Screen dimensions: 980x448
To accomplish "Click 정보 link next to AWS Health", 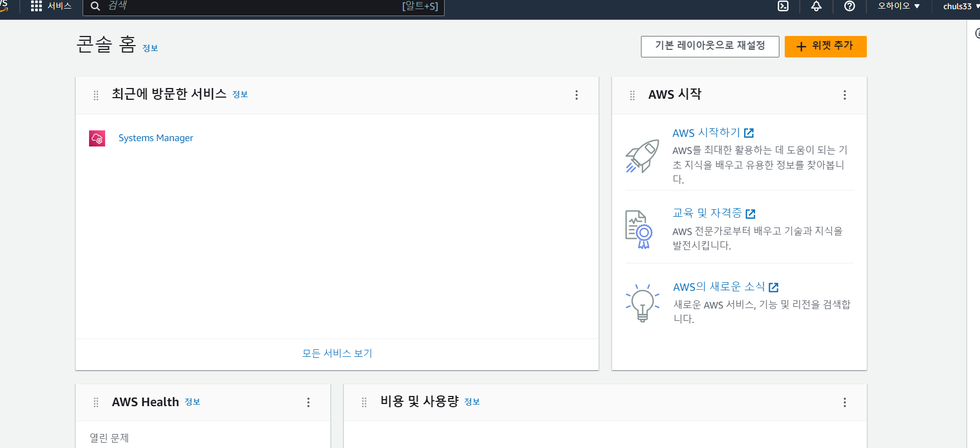I will click(x=193, y=402).
